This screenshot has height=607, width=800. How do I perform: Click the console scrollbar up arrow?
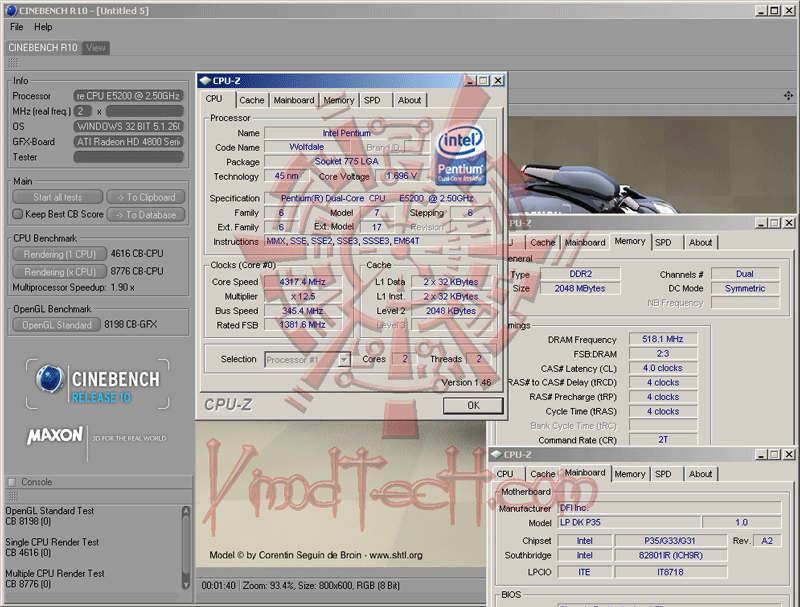pyautogui.click(x=186, y=511)
